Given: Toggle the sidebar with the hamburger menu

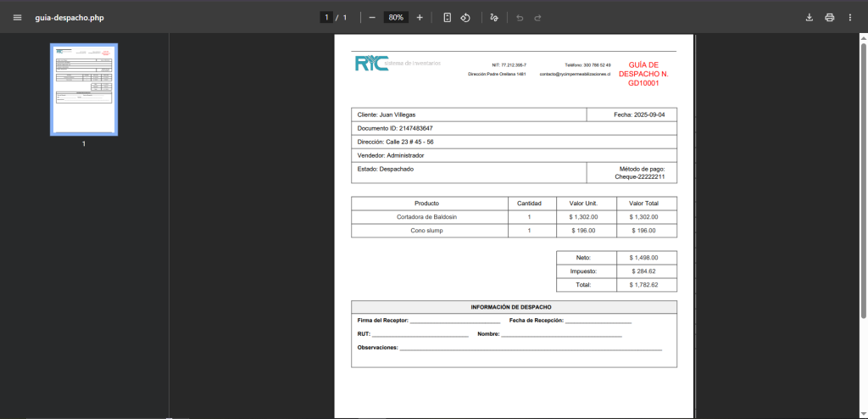Looking at the screenshot, I should (x=17, y=17).
